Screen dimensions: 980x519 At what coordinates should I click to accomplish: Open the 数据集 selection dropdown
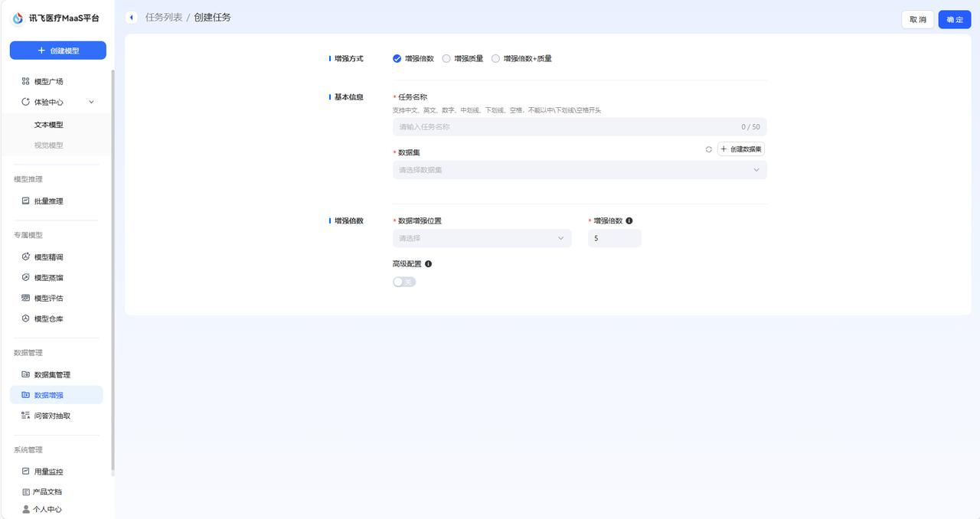pos(580,170)
